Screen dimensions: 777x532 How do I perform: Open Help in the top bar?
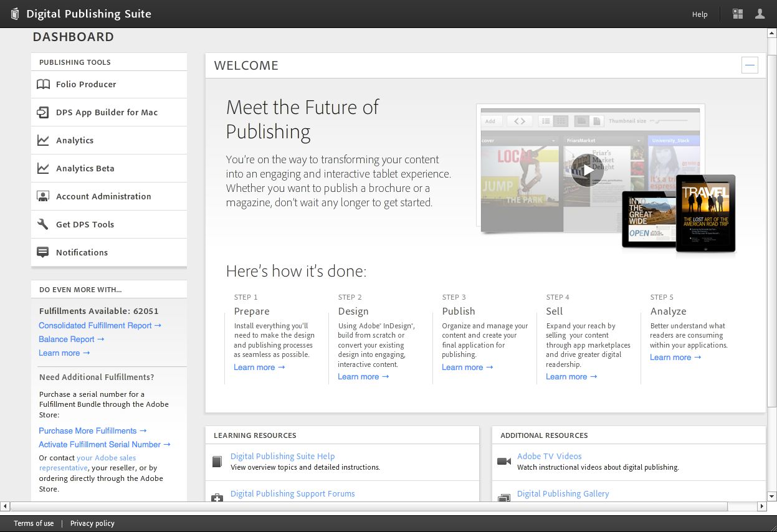pos(700,14)
